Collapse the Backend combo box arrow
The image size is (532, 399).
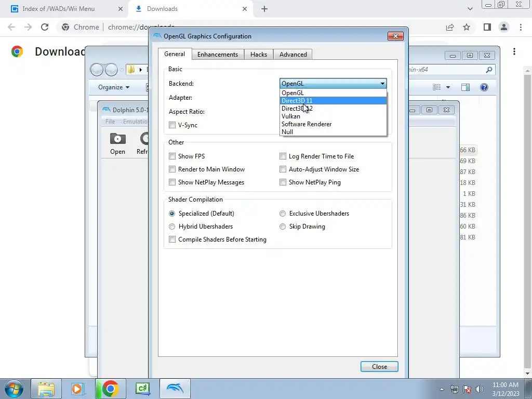tap(382, 84)
